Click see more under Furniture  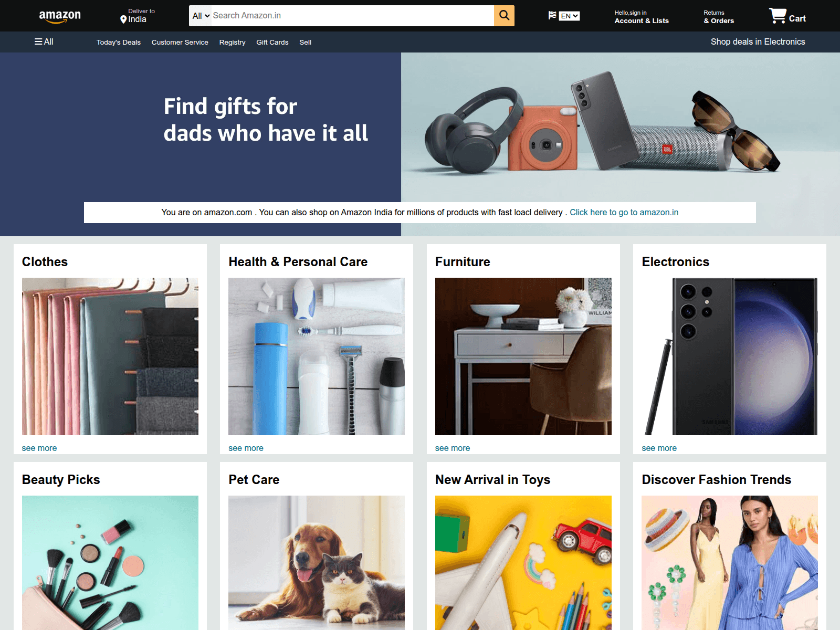click(453, 448)
